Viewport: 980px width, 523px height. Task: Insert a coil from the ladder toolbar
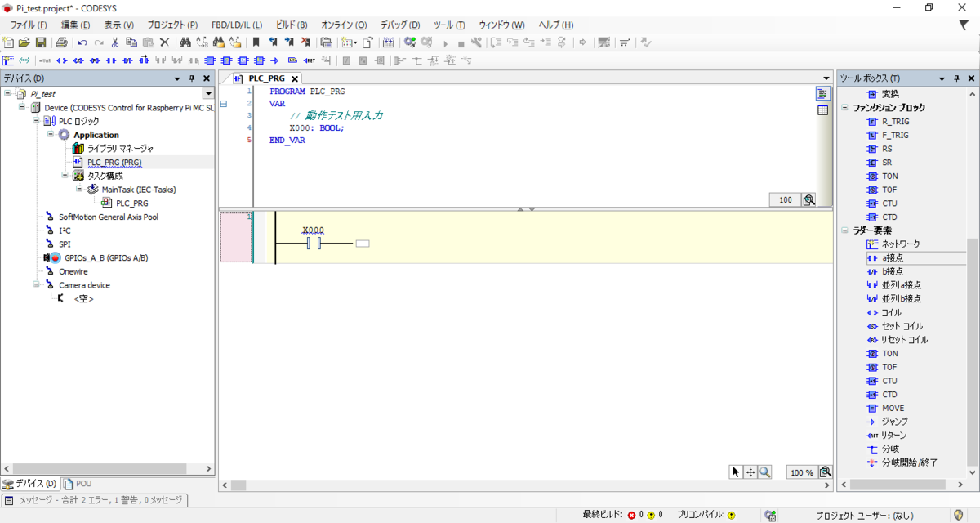[62, 60]
